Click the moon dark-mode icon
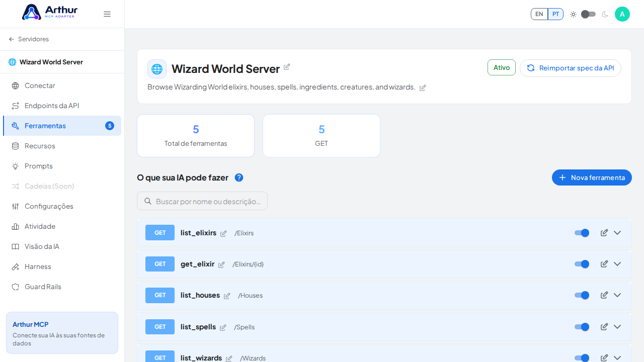644x362 pixels. [605, 14]
